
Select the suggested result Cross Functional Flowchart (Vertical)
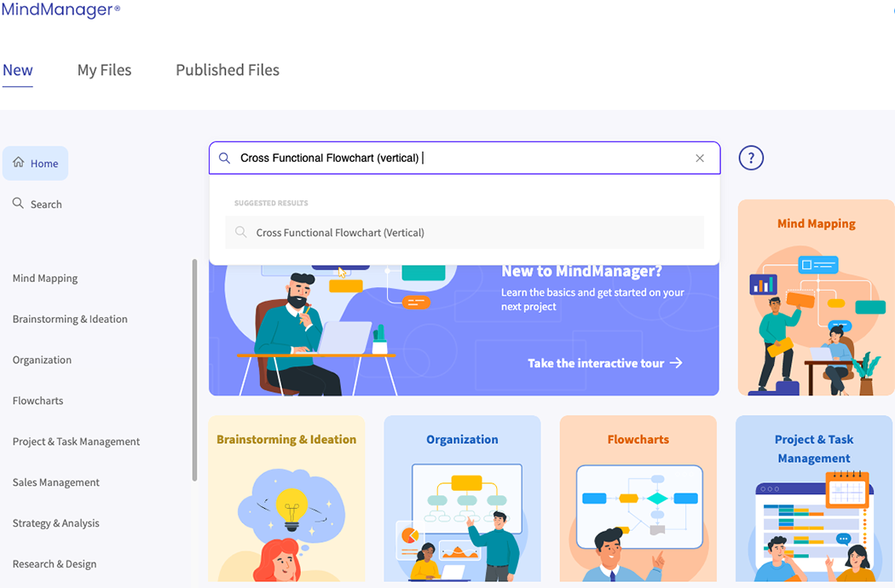tap(464, 233)
